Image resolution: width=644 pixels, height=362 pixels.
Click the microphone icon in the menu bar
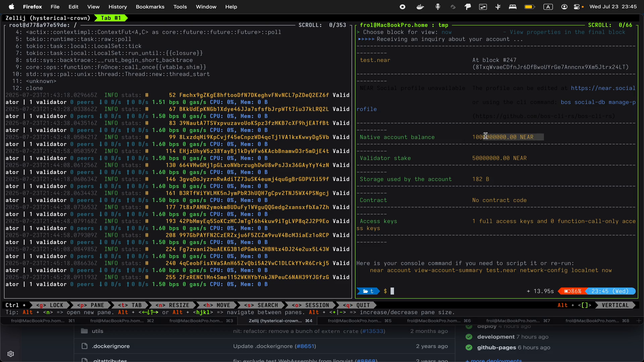click(x=438, y=7)
